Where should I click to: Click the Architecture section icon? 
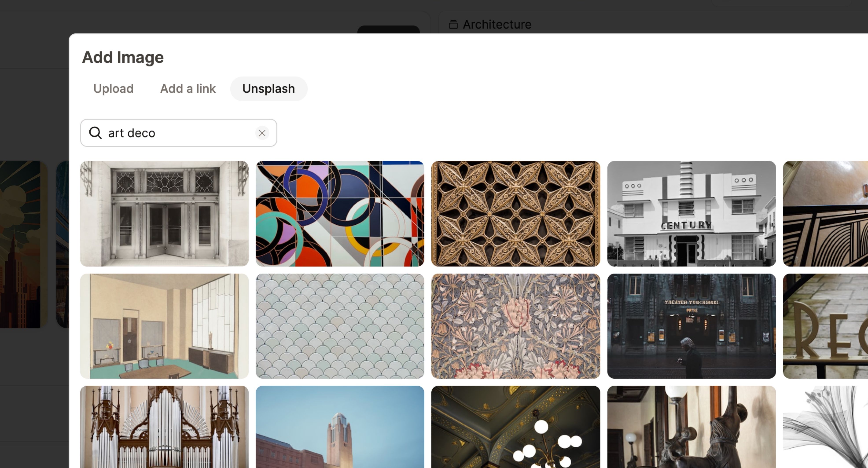[x=453, y=24]
